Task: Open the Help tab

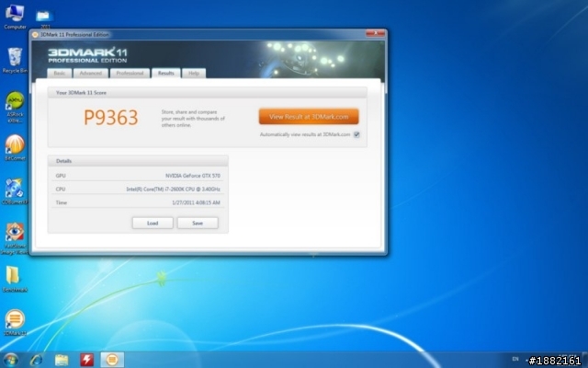Action: click(x=194, y=74)
